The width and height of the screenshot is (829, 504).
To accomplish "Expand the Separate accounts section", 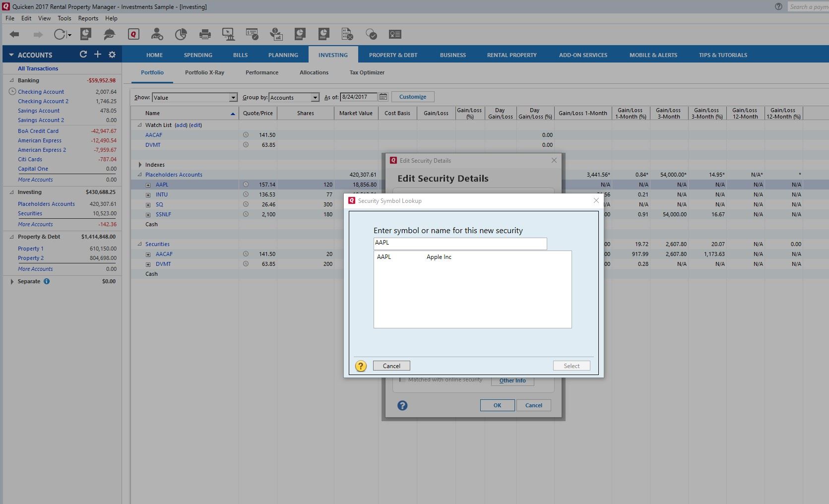I will [12, 281].
